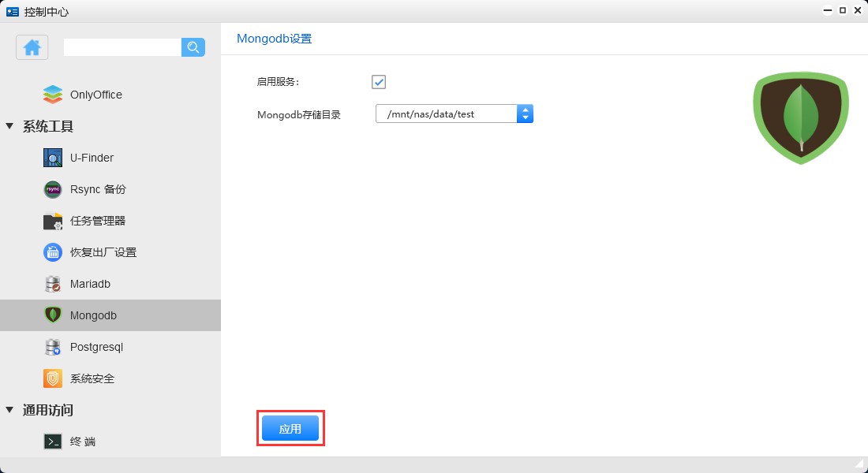Collapse the 通用访问 section
Image resolution: width=868 pixels, height=473 pixels.
[x=9, y=410]
